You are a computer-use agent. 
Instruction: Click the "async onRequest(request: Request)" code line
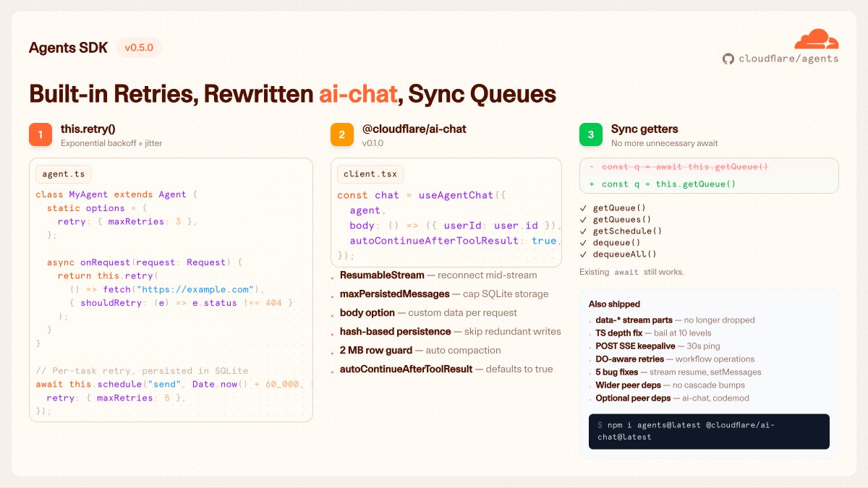pyautogui.click(x=145, y=262)
